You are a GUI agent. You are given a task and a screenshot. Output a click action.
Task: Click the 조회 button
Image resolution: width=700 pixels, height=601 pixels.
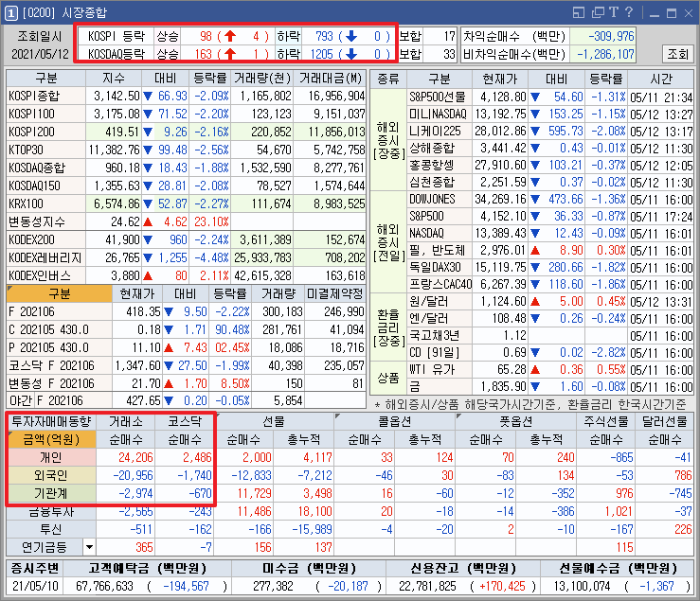pyautogui.click(x=677, y=54)
